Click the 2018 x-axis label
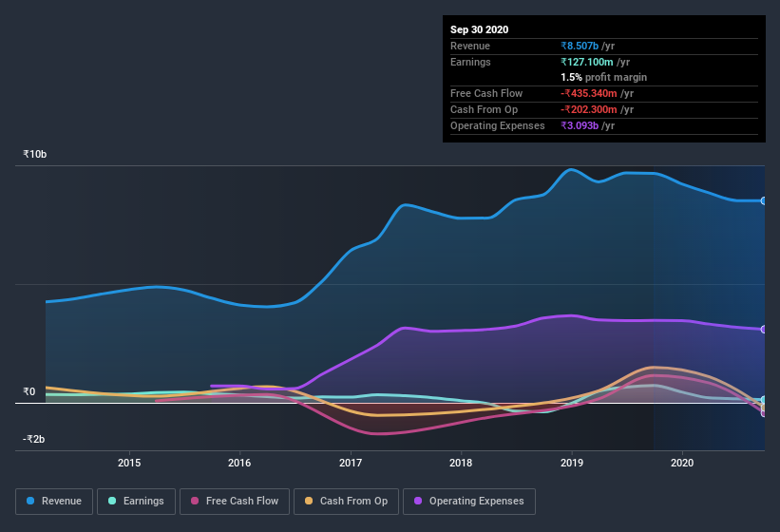Viewport: 780px width, 532px height. pos(461,463)
